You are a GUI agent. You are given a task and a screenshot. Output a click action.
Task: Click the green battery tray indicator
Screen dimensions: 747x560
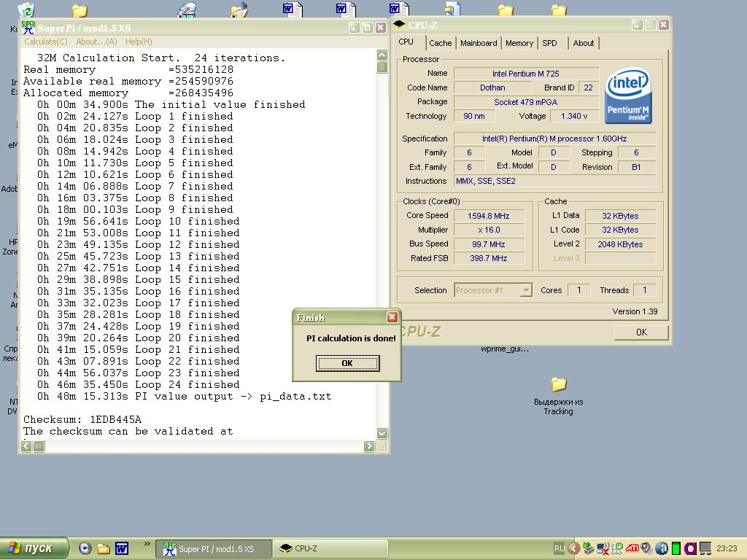pos(676,548)
